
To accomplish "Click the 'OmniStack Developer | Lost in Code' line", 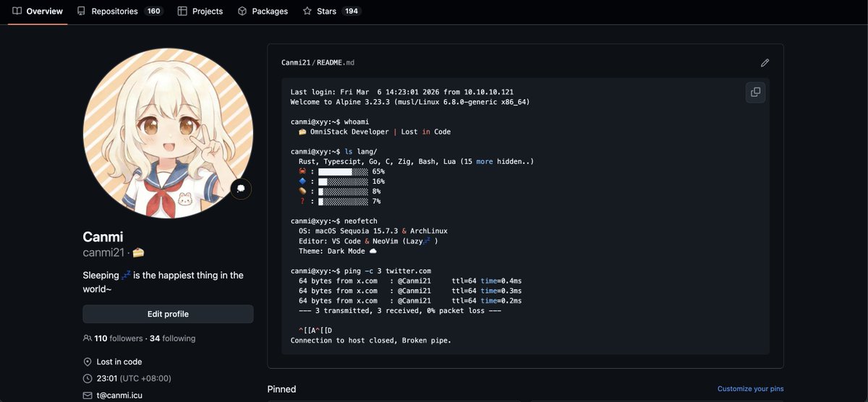I will pos(375,132).
